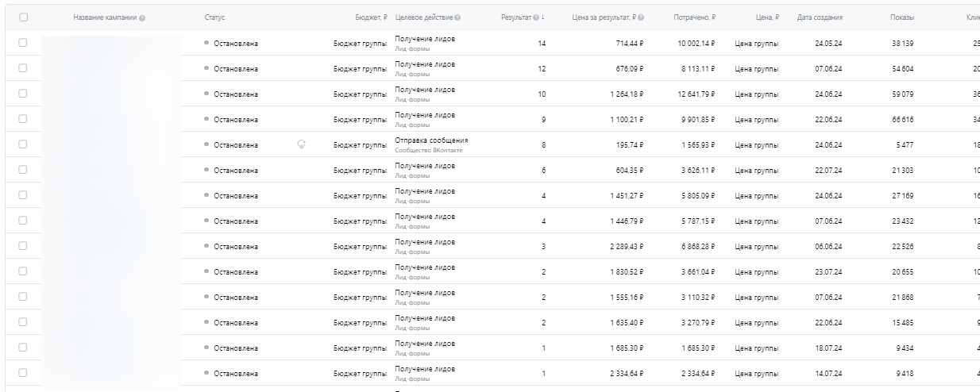Select checkbox for the Отправка сообщения campaign row

tap(23, 144)
